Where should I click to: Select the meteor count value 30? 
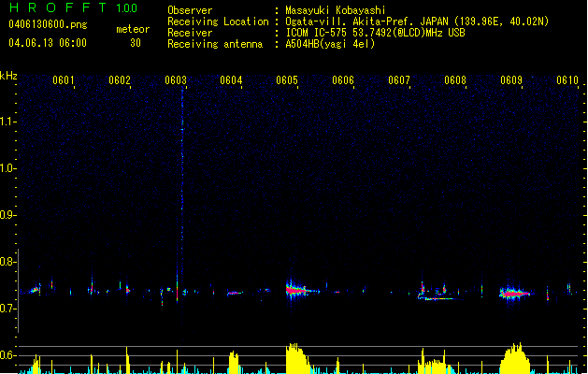point(136,43)
